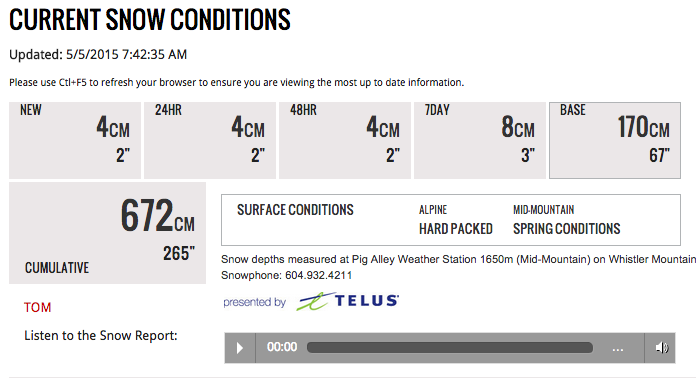
Task: Select the NEW 4cm snowfall tile
Action: 75,140
